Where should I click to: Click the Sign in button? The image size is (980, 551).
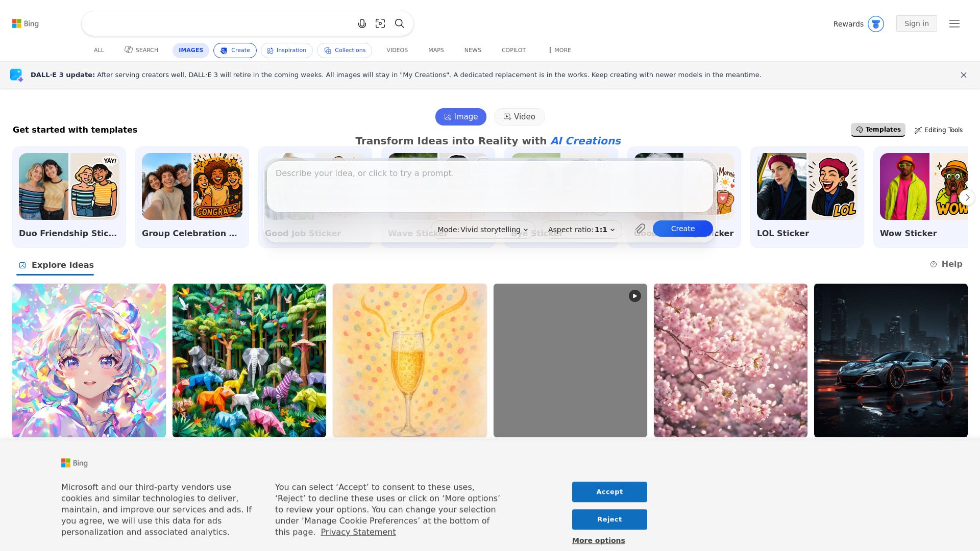[x=917, y=23]
